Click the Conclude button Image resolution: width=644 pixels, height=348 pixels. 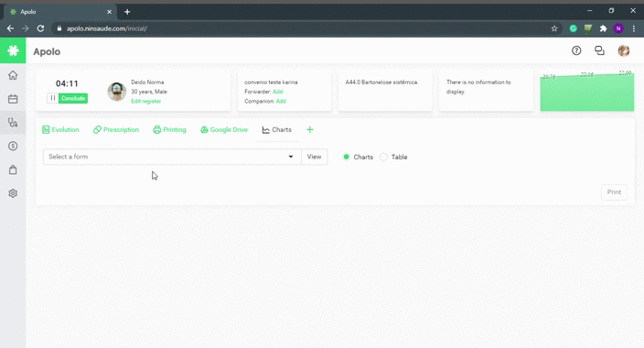pos(73,98)
